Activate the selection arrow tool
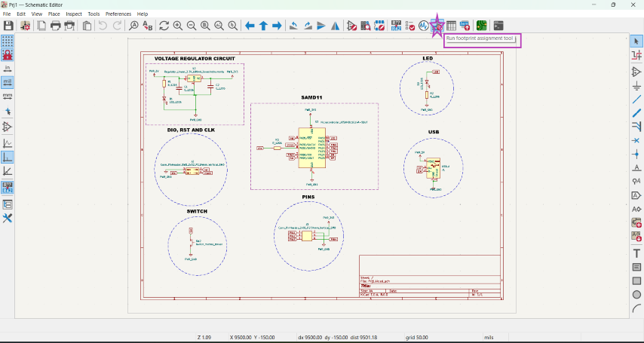Screen dimensions: 644x343 pos(636,41)
